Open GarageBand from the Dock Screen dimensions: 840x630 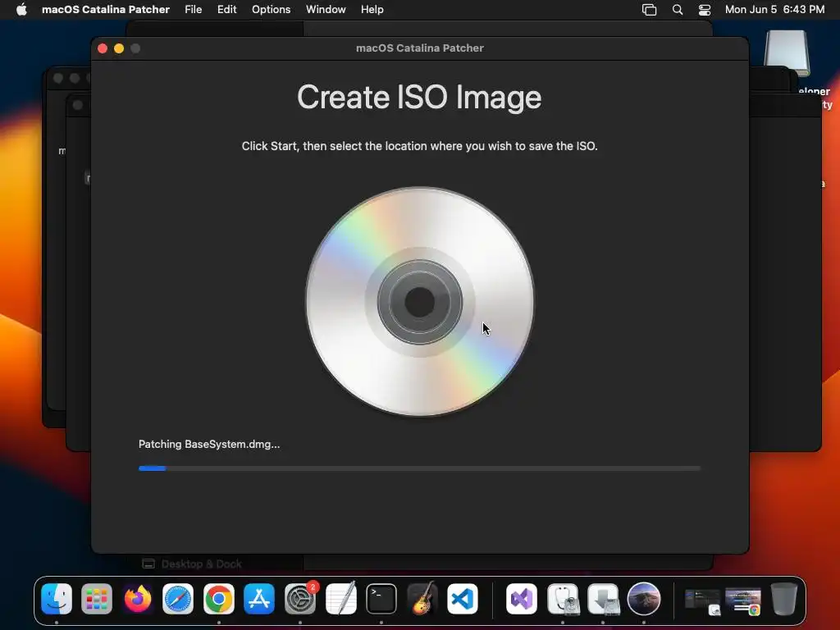pyautogui.click(x=422, y=599)
